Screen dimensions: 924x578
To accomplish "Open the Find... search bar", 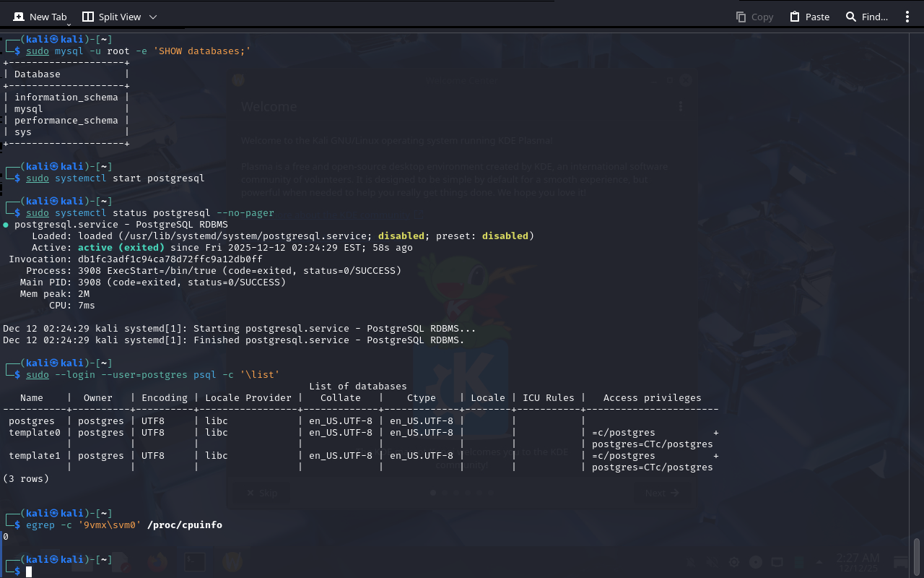I will [x=866, y=17].
